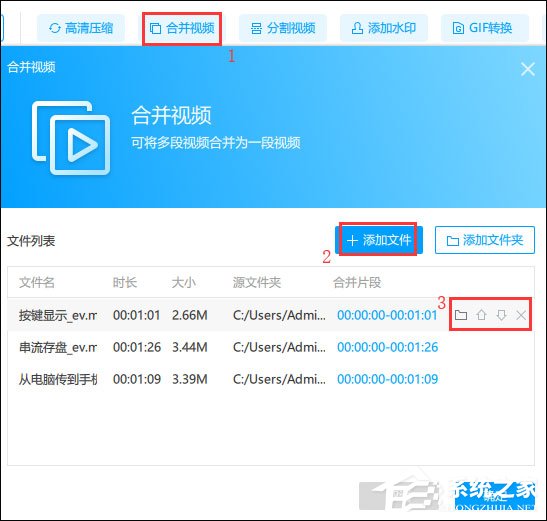547x521 pixels.
Task: Select the 合并视频 merge tool
Action: (x=182, y=28)
